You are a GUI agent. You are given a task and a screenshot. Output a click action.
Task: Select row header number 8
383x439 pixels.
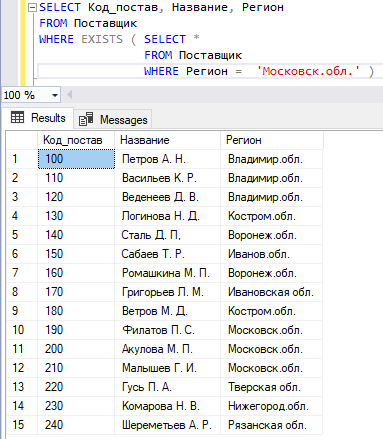[x=22, y=292]
